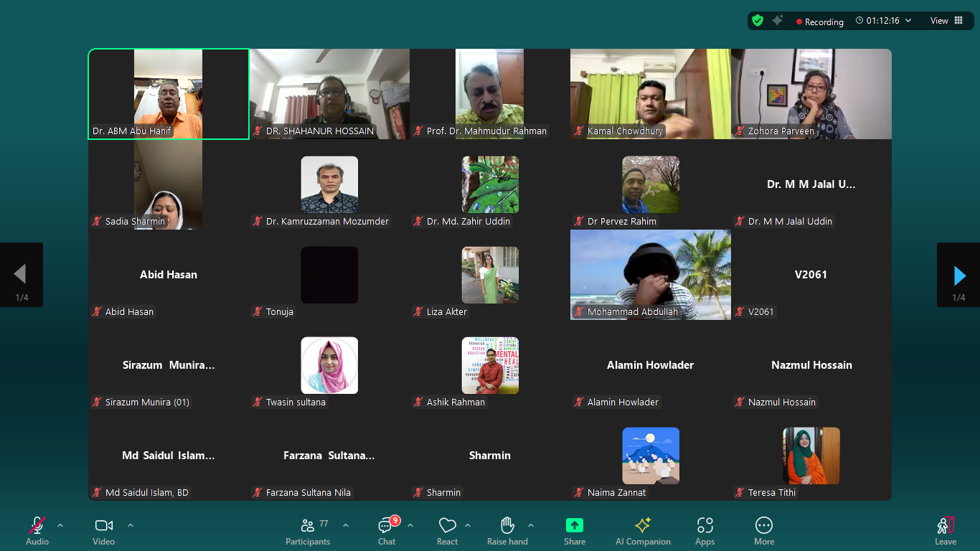Expand the audio options chevron
Screen dimensions: 980x551
coord(60,525)
